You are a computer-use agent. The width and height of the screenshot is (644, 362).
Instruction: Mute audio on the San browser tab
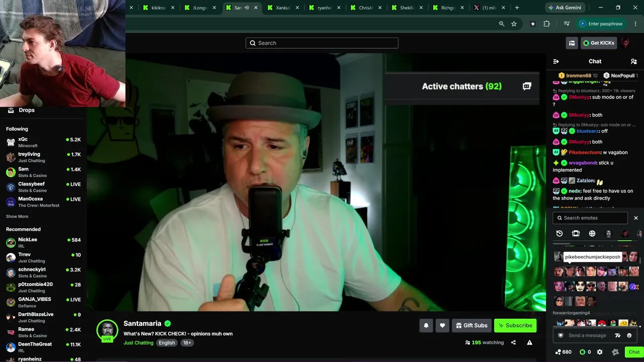pos(247,8)
